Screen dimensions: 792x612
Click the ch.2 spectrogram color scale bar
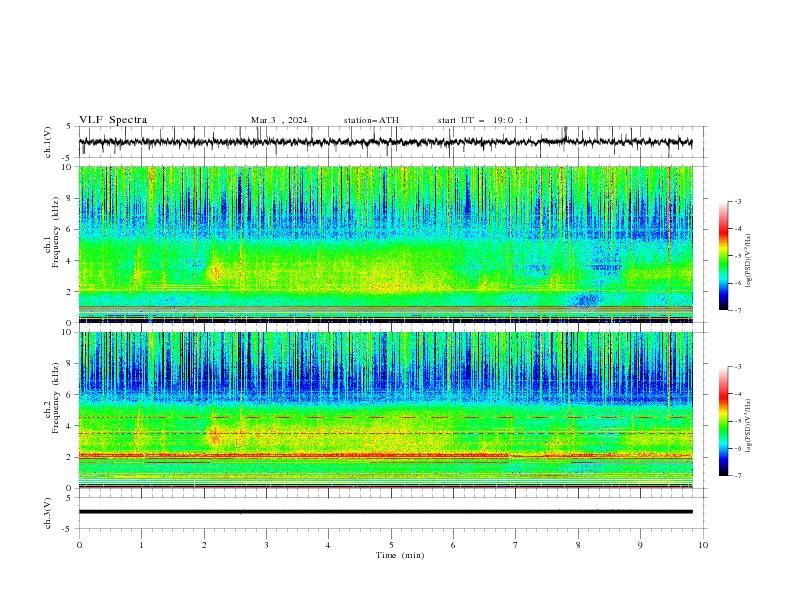(x=723, y=421)
